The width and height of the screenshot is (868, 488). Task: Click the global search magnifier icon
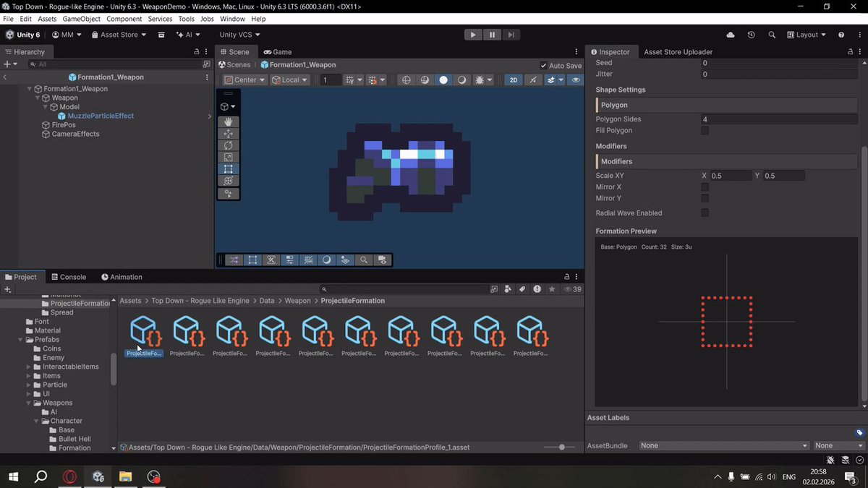772,35
